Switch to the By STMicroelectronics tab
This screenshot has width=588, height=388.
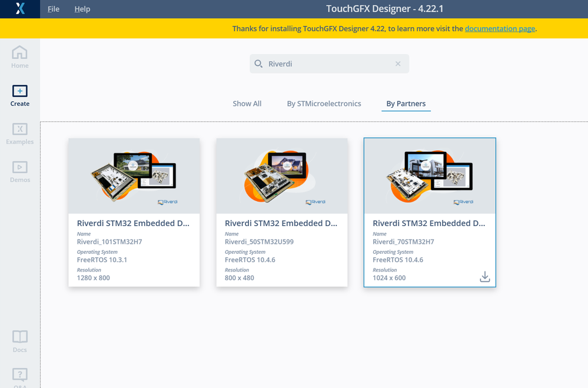(324, 104)
